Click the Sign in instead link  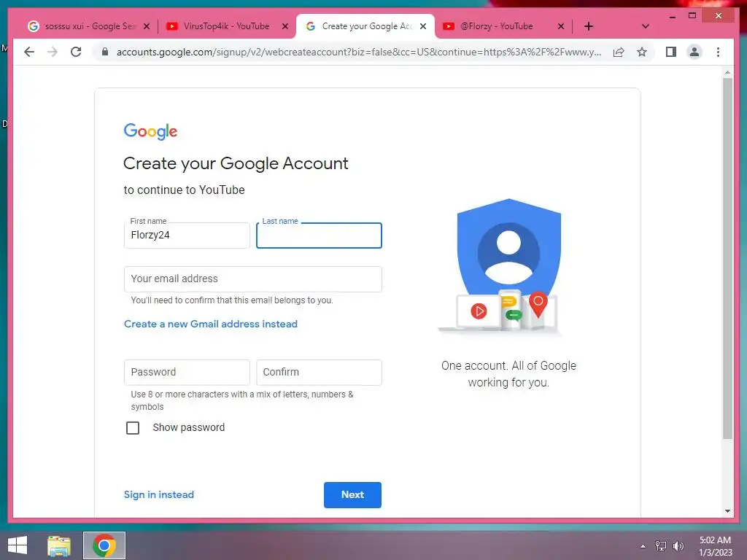point(158,494)
